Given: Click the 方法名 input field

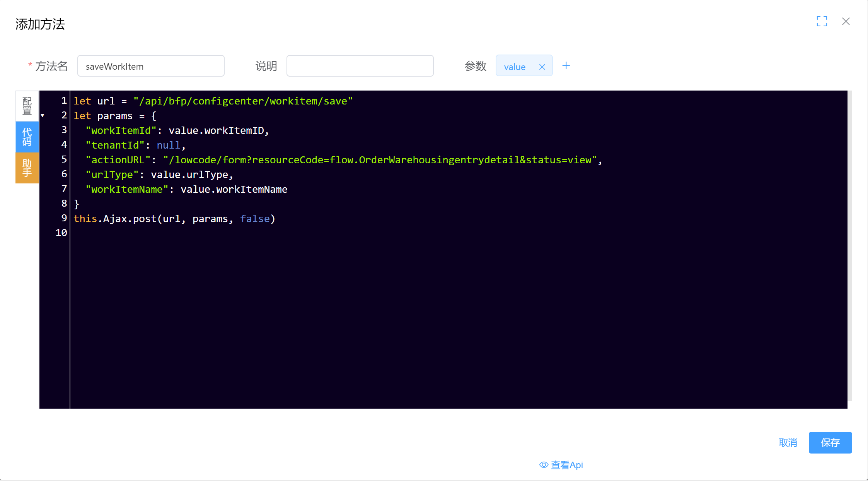Looking at the screenshot, I should [x=151, y=66].
